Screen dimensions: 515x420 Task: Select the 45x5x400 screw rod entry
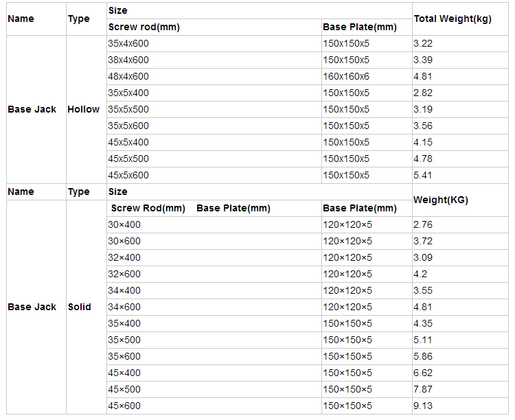[x=128, y=142]
